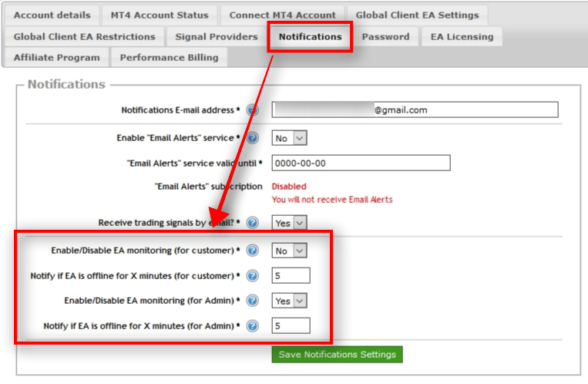Open Receive trading signals by email dropdown
The width and height of the screenshot is (588, 384).
click(289, 223)
